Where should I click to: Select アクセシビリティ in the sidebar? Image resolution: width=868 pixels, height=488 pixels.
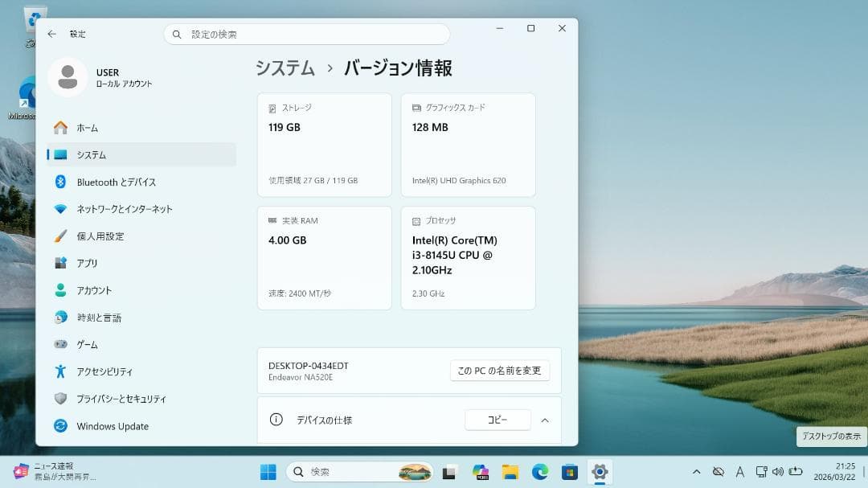click(110, 371)
